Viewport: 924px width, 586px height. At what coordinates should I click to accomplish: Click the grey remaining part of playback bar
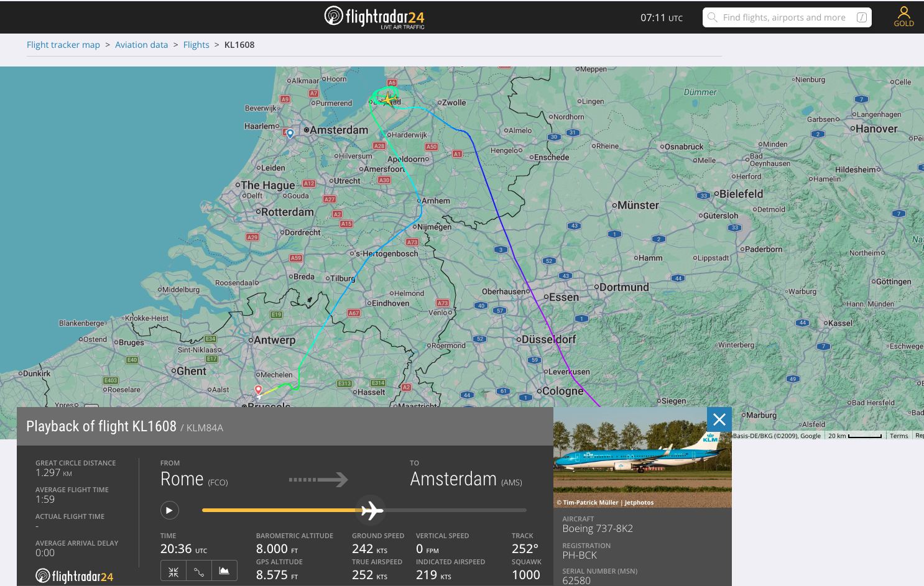coord(455,510)
